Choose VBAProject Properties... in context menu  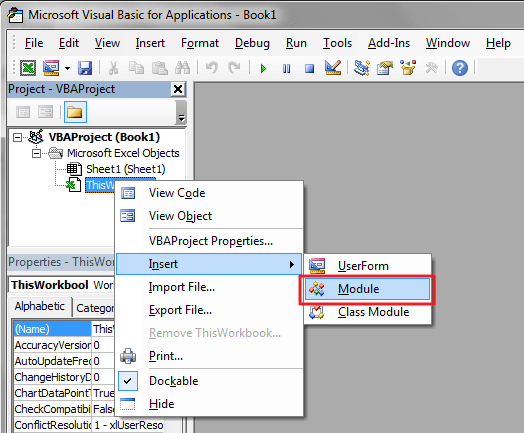tap(209, 241)
